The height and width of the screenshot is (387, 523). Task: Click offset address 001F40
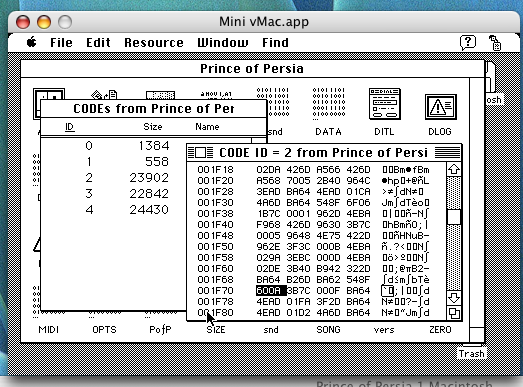(x=215, y=225)
